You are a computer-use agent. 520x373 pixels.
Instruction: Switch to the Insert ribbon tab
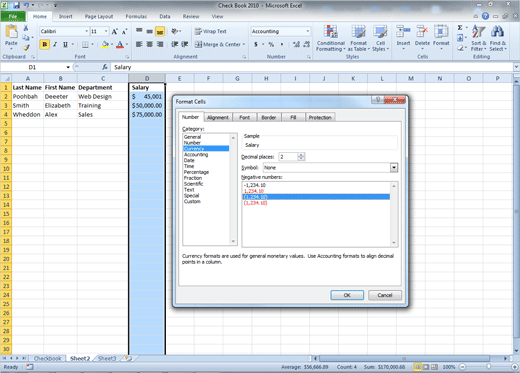click(x=65, y=16)
